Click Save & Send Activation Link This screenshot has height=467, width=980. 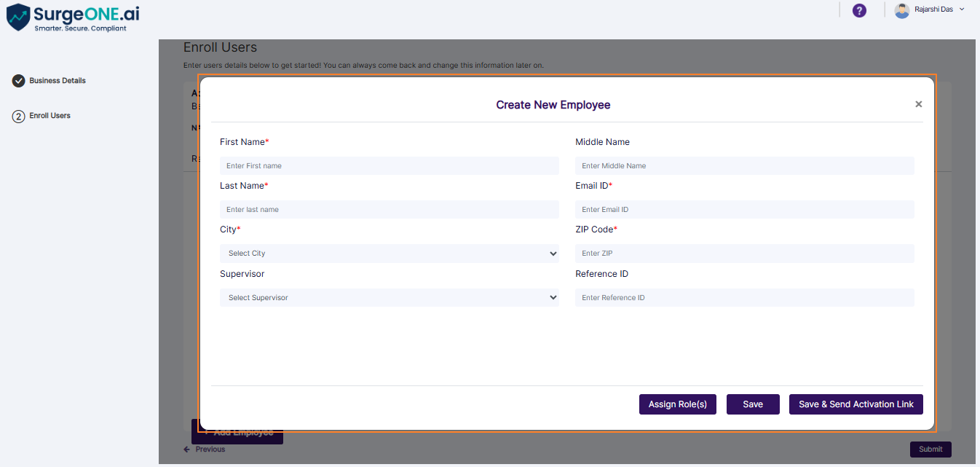pyautogui.click(x=855, y=404)
